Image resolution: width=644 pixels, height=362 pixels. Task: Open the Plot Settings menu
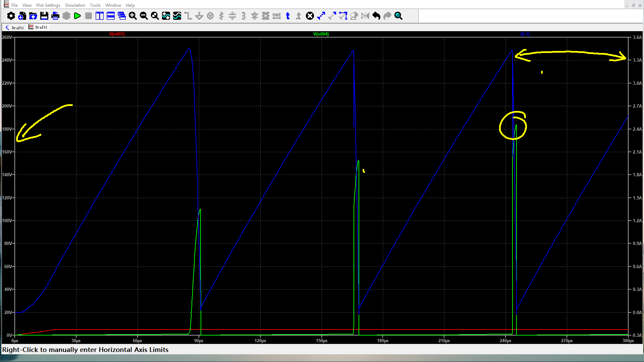(48, 5)
